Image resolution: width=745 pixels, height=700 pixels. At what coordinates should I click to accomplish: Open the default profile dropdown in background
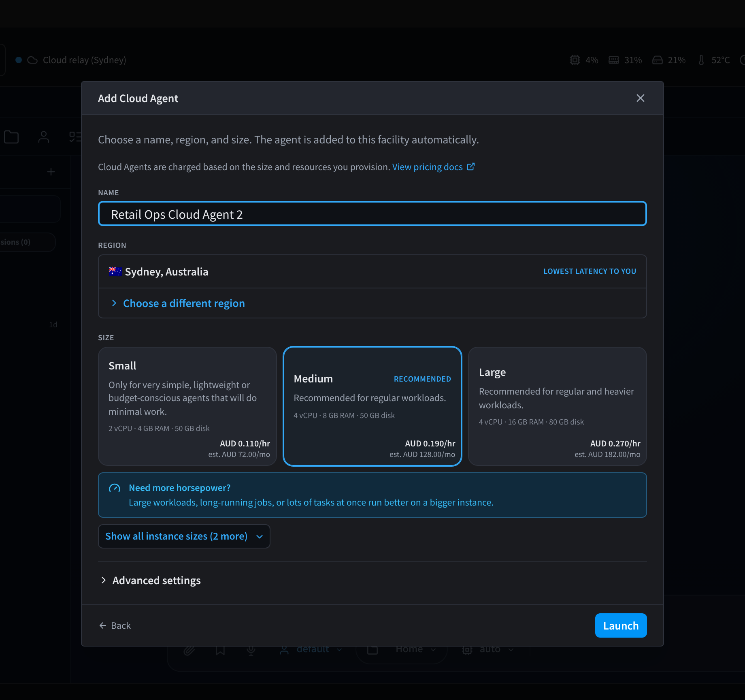point(311,649)
